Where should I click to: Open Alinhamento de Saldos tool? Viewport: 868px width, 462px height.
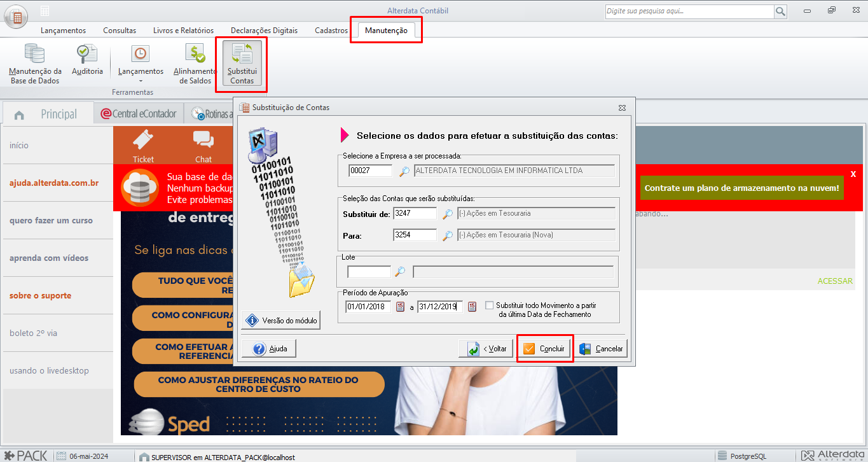(x=195, y=64)
